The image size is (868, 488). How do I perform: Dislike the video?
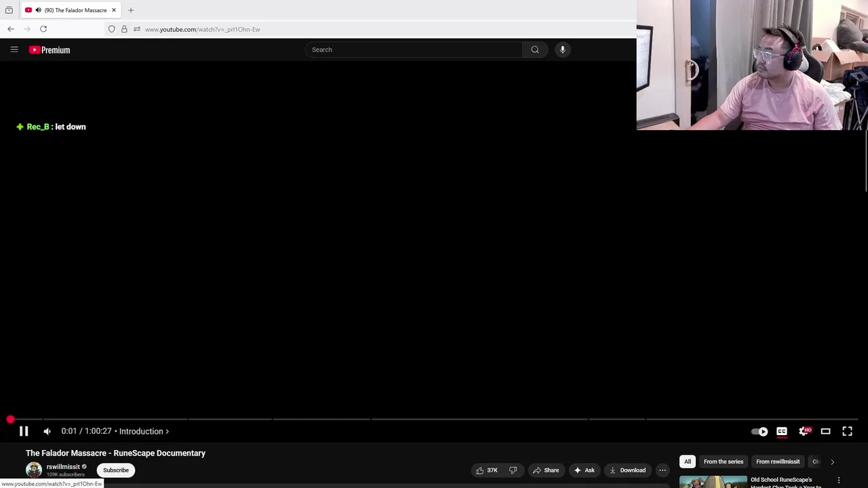coord(513,470)
